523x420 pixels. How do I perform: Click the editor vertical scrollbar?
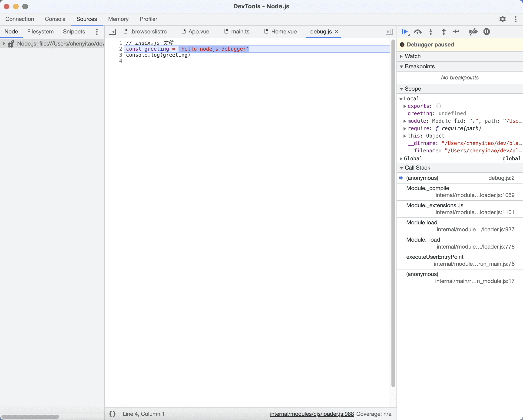[x=393, y=213]
